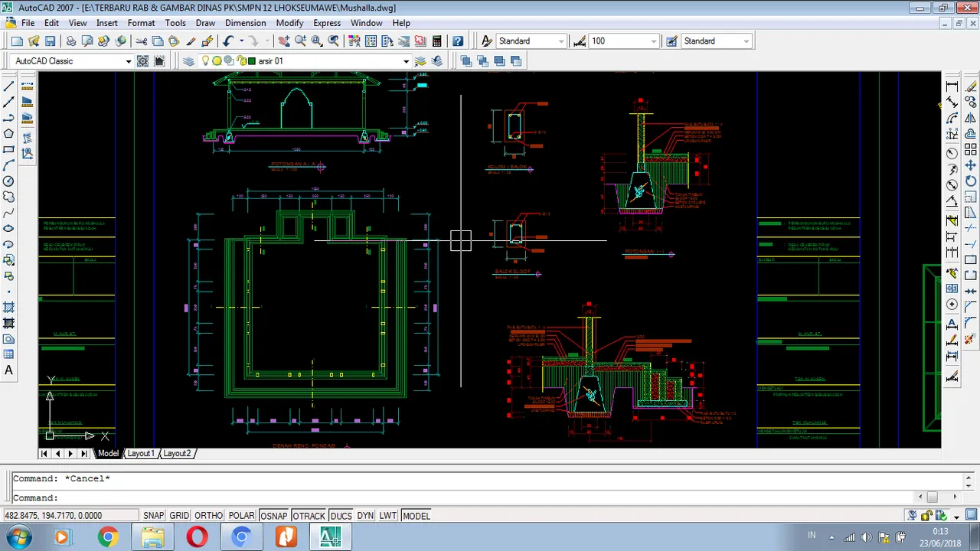Open the Dimension menu
980x551 pixels.
[x=245, y=23]
